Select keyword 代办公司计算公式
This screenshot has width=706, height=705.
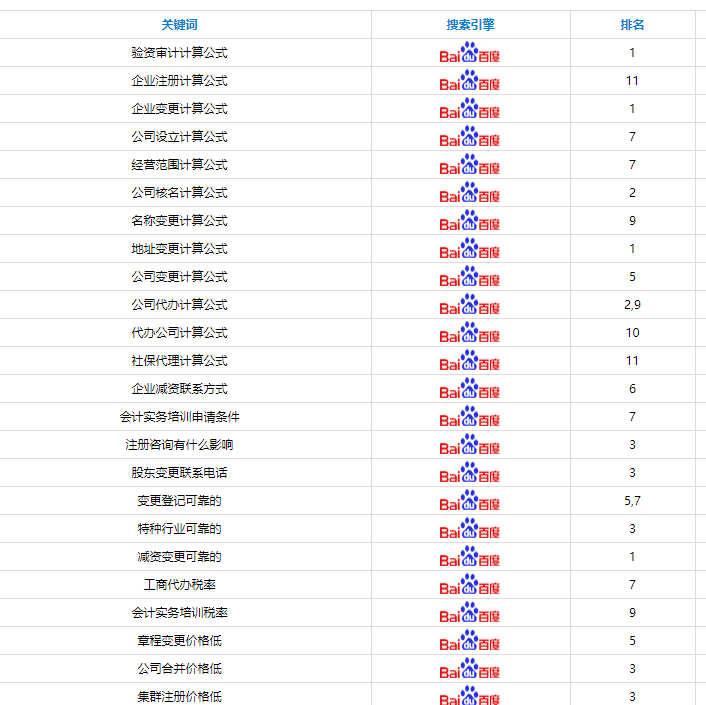[179, 333]
